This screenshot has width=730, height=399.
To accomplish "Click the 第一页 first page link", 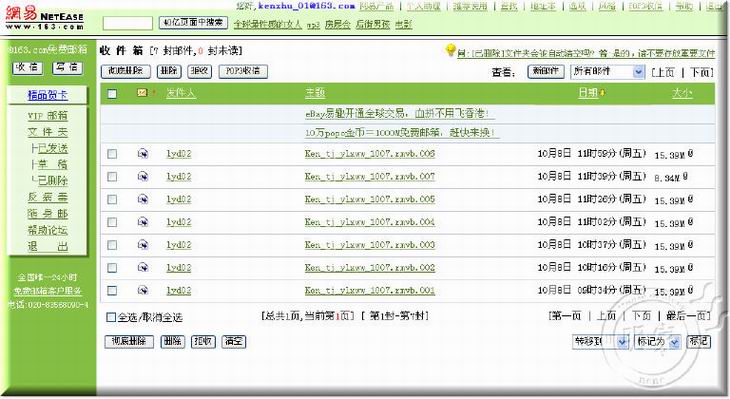I will coord(566,316).
